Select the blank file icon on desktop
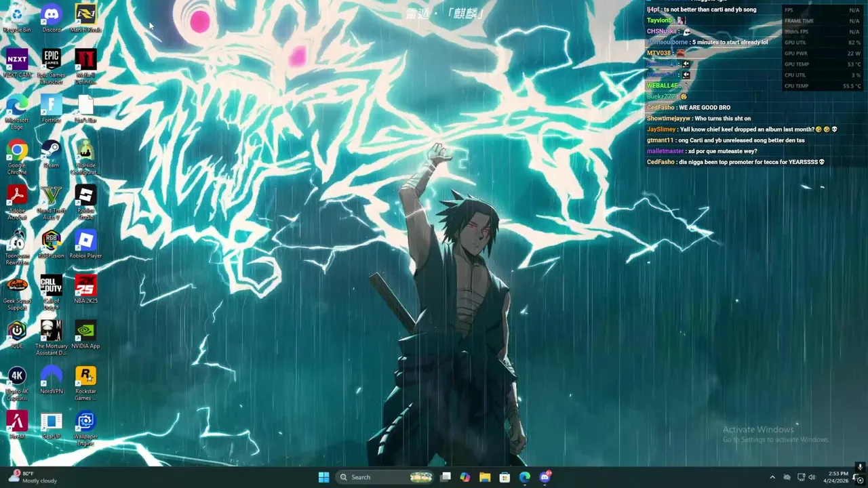This screenshot has height=488, width=868. coord(85,108)
